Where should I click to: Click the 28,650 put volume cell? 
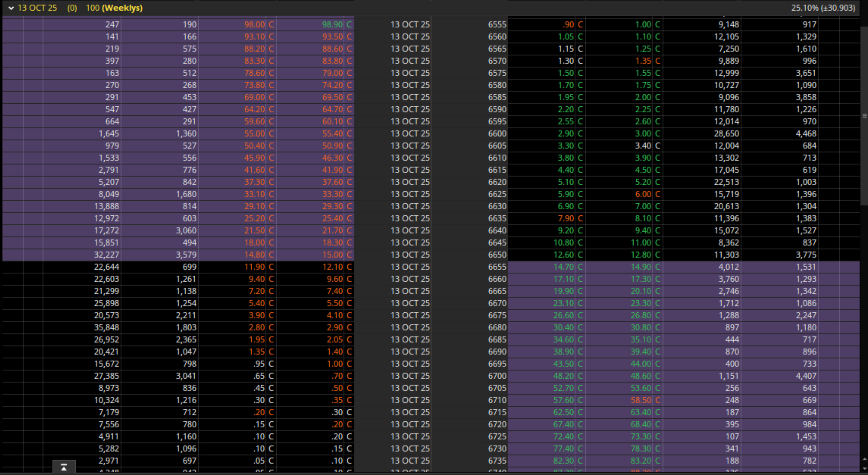pyautogui.click(x=726, y=134)
